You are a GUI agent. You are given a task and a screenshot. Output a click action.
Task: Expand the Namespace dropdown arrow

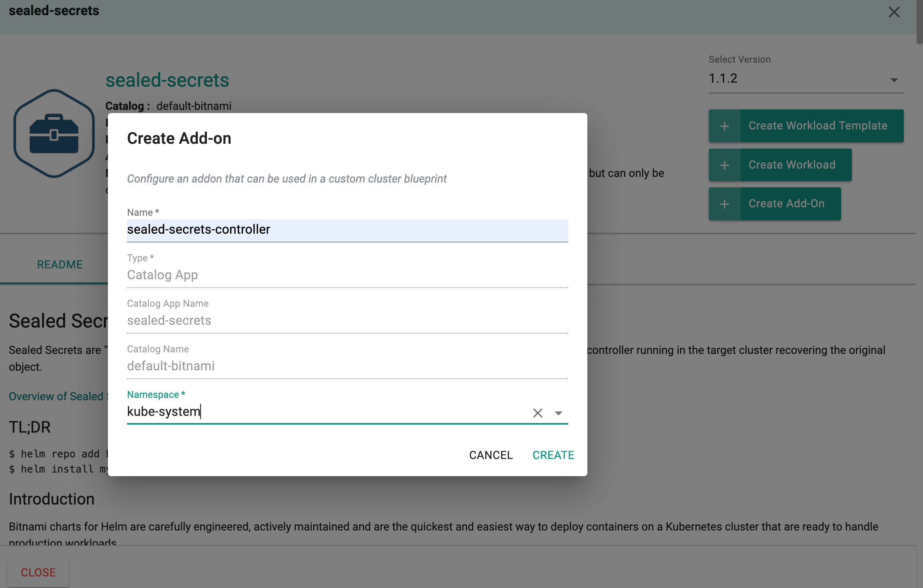pyautogui.click(x=559, y=413)
